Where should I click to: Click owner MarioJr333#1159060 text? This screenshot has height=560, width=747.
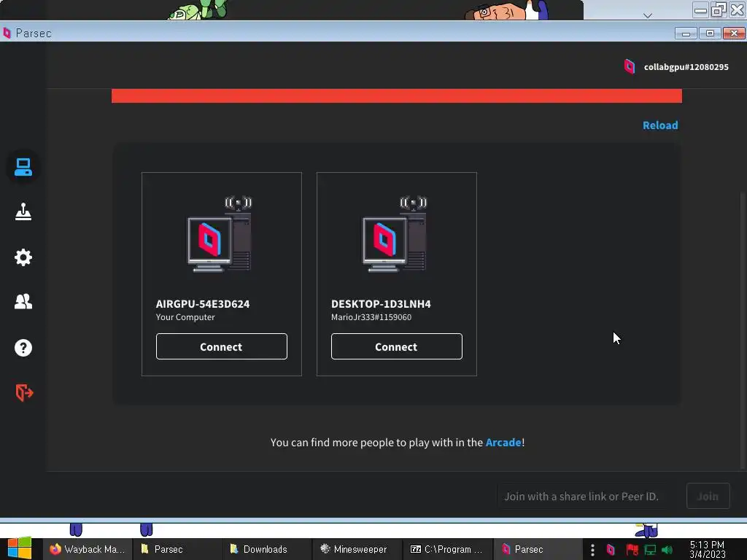tap(371, 317)
